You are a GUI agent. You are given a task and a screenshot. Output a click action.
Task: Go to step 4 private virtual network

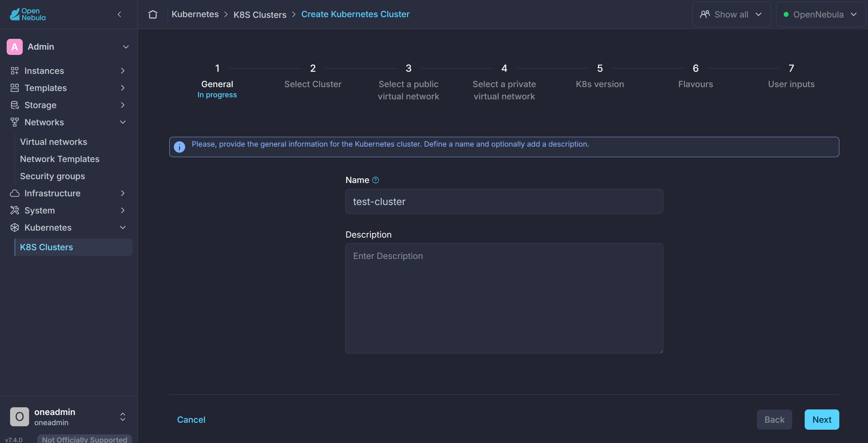coord(504,82)
